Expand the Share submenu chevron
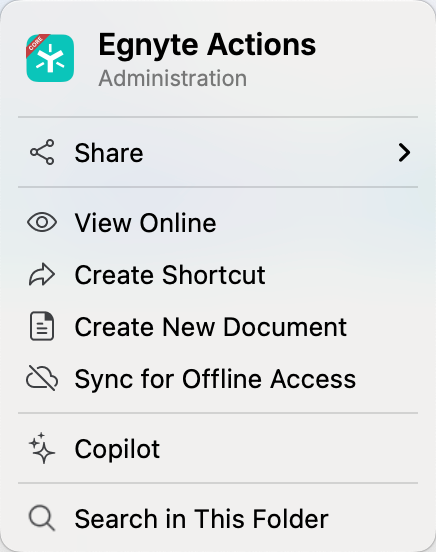This screenshot has height=552, width=436. tap(404, 152)
